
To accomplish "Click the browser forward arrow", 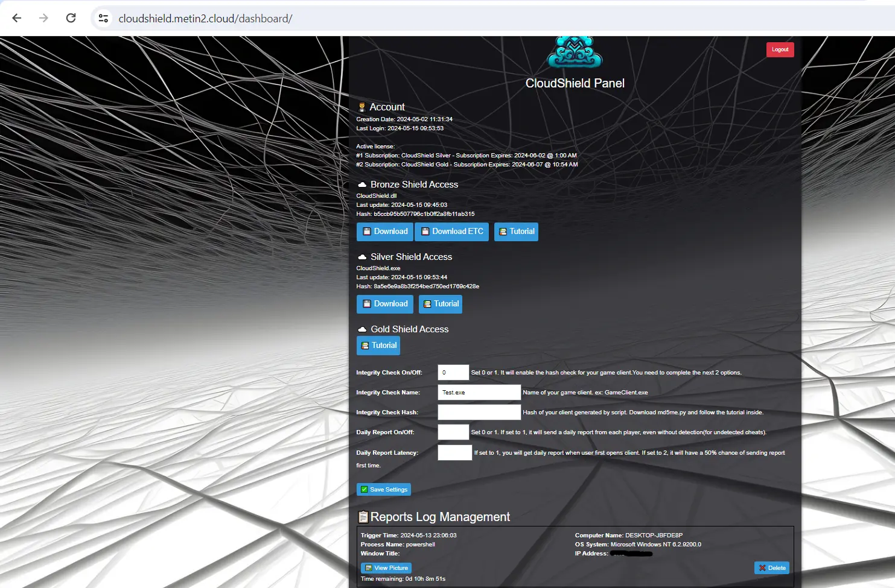I will [x=43, y=18].
